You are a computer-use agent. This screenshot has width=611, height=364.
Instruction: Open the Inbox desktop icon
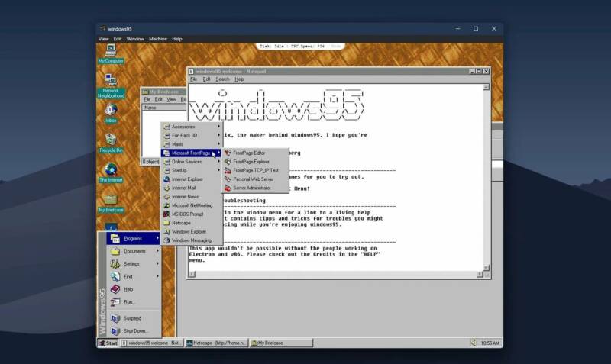tap(111, 111)
